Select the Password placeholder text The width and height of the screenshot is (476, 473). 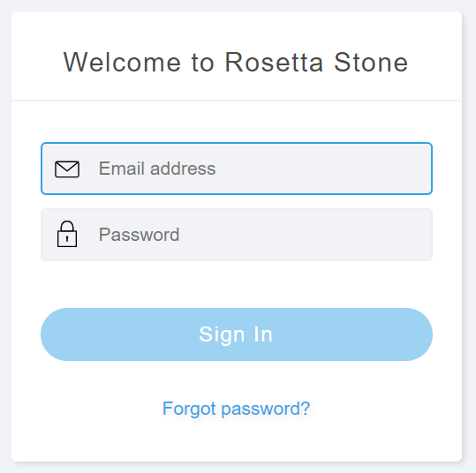pos(139,235)
